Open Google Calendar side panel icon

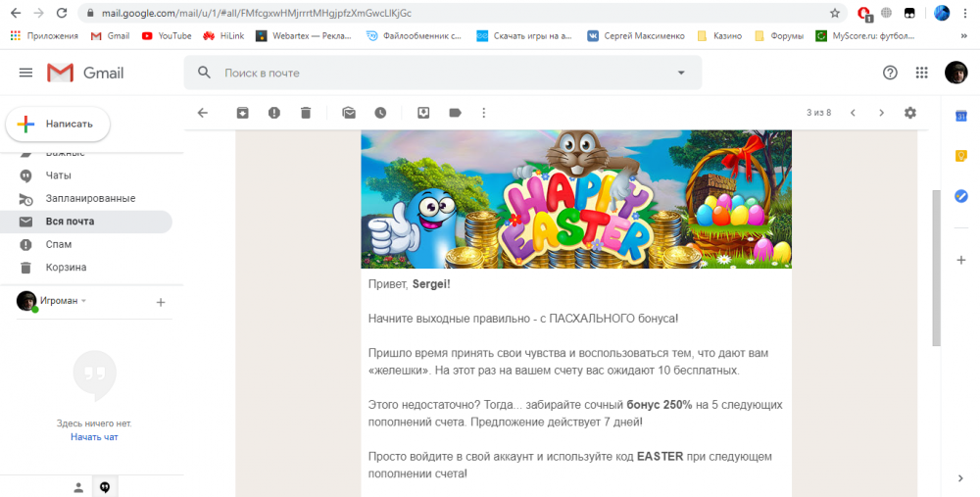(x=961, y=116)
